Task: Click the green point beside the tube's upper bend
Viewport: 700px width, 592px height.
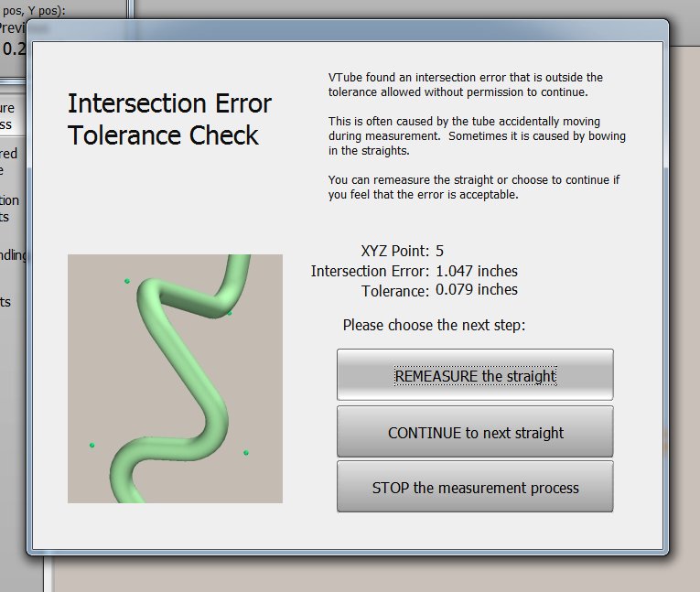Action: (229, 313)
